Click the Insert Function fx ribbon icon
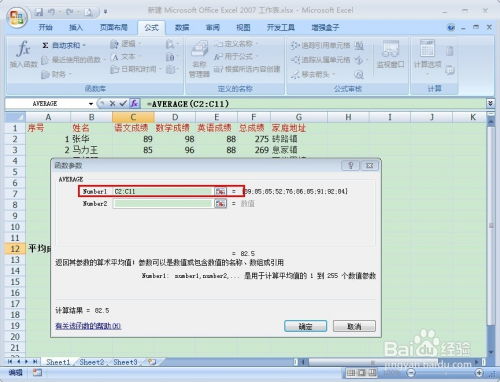This screenshot has height=382, width=500. (x=23, y=54)
